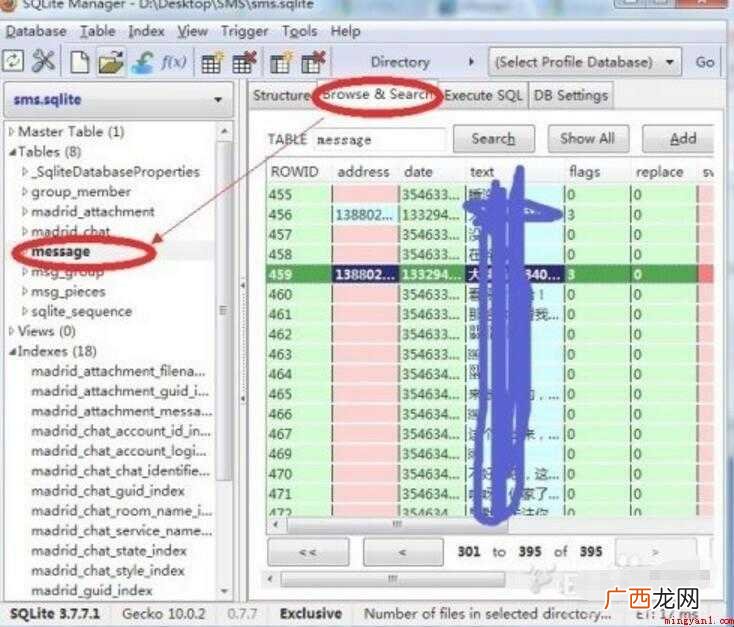Click the Search button

point(493,139)
